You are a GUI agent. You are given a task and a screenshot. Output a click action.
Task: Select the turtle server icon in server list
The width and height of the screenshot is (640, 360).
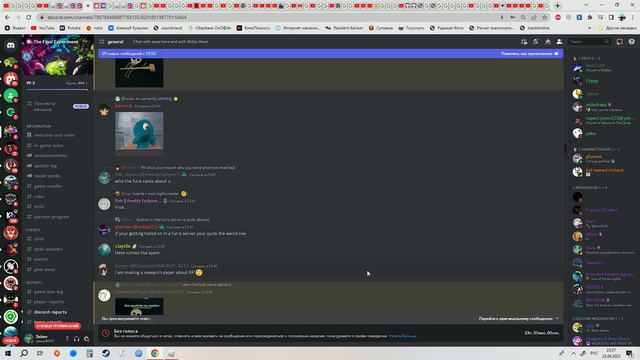[x=11, y=62]
